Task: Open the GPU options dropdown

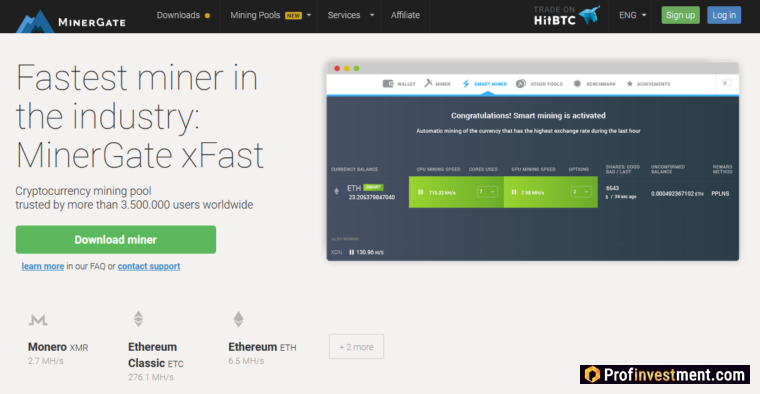Action: [581, 192]
